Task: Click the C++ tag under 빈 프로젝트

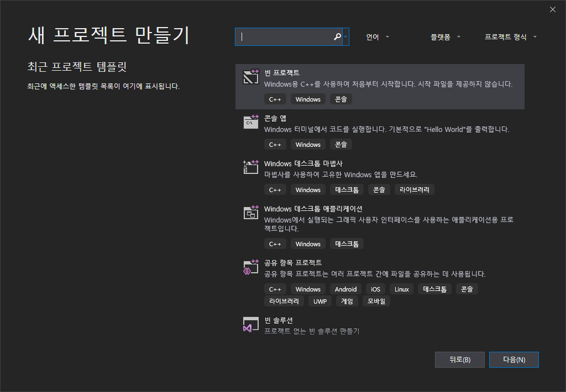Action: point(275,99)
